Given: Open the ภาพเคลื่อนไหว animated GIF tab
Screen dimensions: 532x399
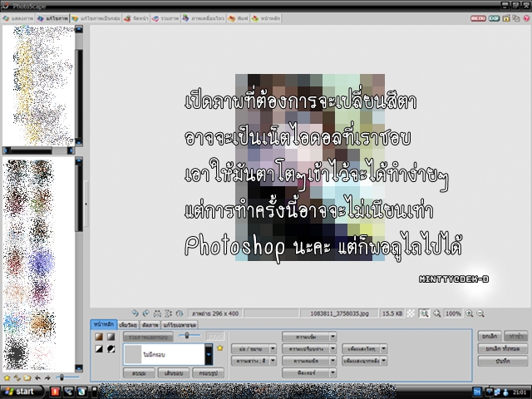Looking at the screenshot, I should click(x=203, y=18).
